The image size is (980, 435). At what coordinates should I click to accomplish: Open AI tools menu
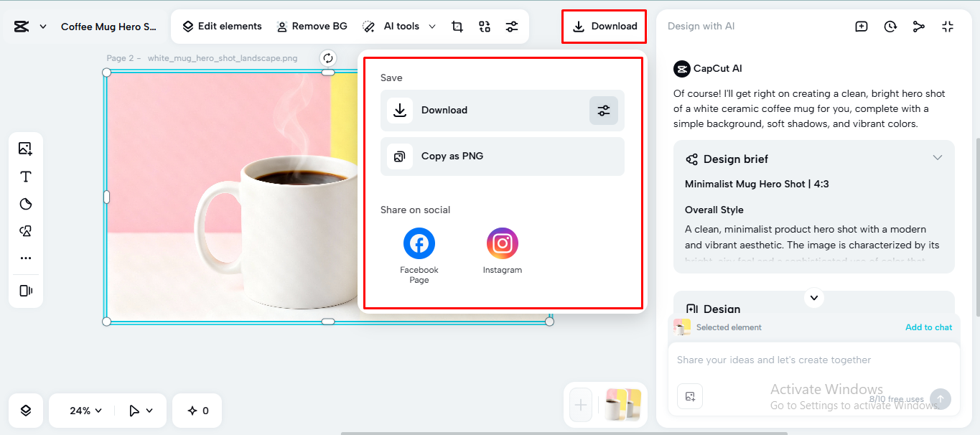399,27
